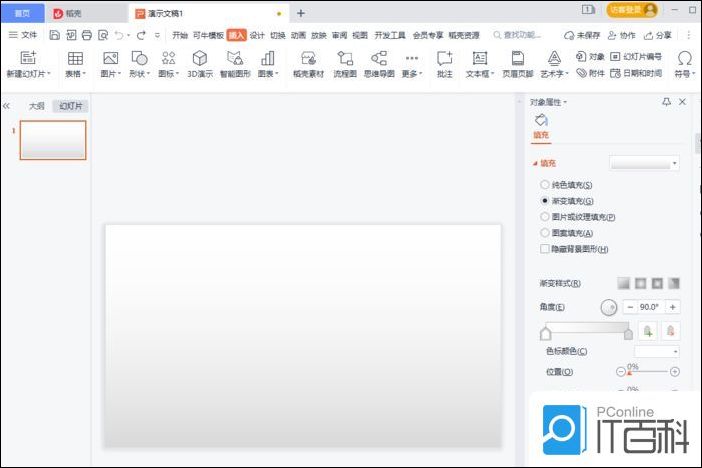Select the first gradient style (渐变样式) swatch
The image size is (702, 468).
click(624, 283)
